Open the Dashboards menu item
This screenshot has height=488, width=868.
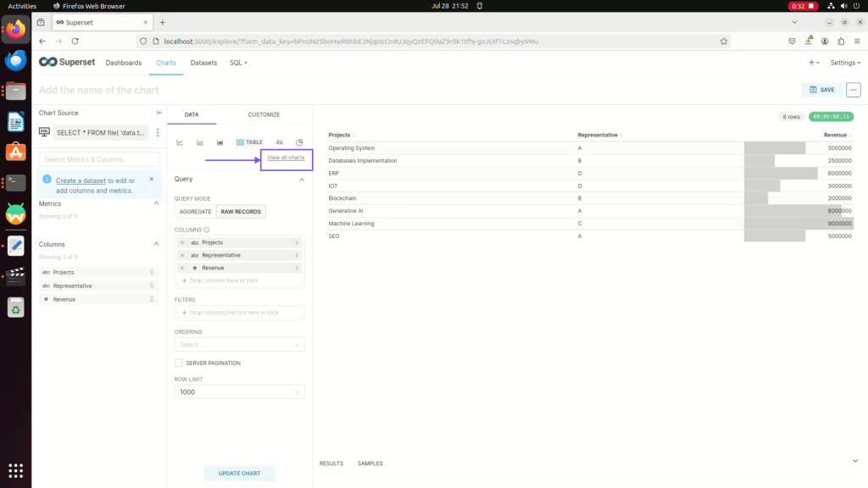pos(124,63)
